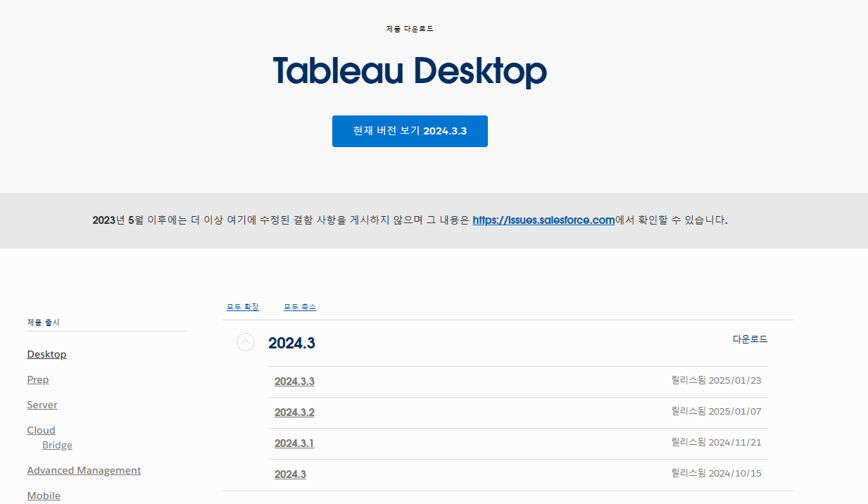Image resolution: width=868 pixels, height=504 pixels.
Task: Click the 제품 출시 sidebar heading
Action: point(44,322)
